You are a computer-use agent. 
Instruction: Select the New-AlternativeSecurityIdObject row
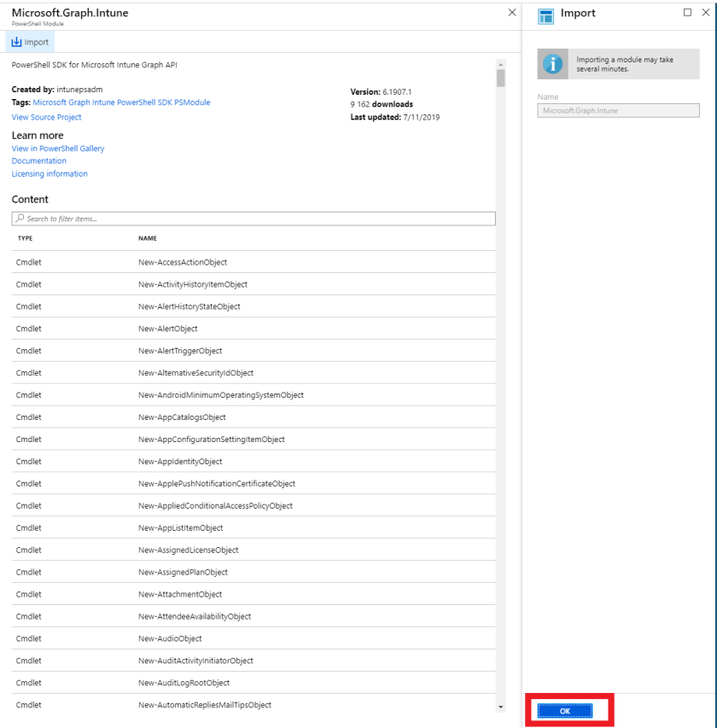254,373
